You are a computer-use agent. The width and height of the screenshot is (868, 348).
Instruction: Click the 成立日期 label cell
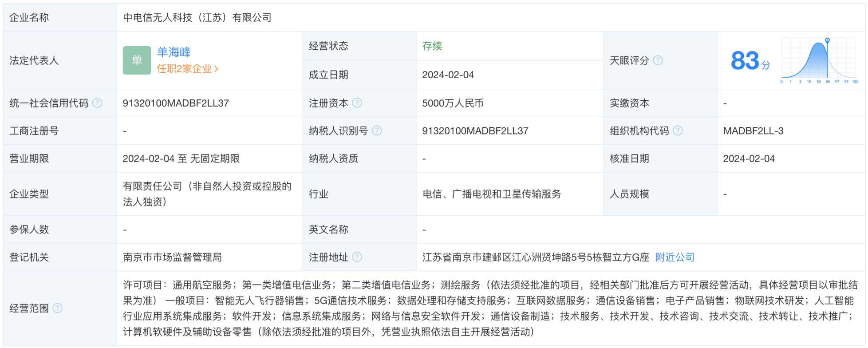click(359, 75)
